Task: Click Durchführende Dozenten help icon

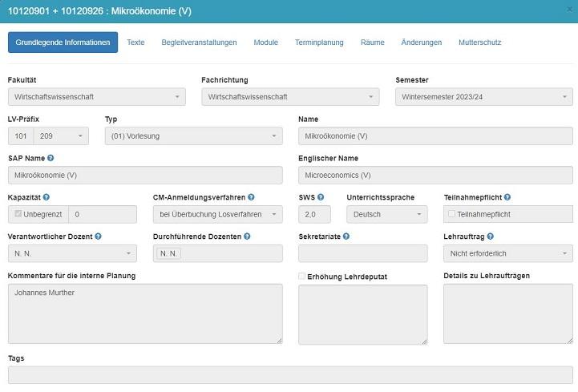Action: [x=247, y=236]
